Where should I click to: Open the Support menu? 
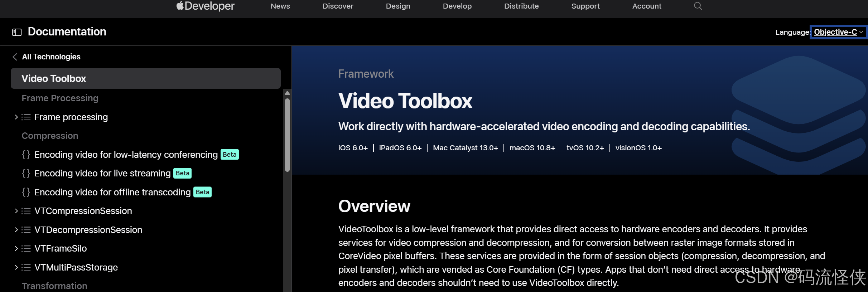585,6
